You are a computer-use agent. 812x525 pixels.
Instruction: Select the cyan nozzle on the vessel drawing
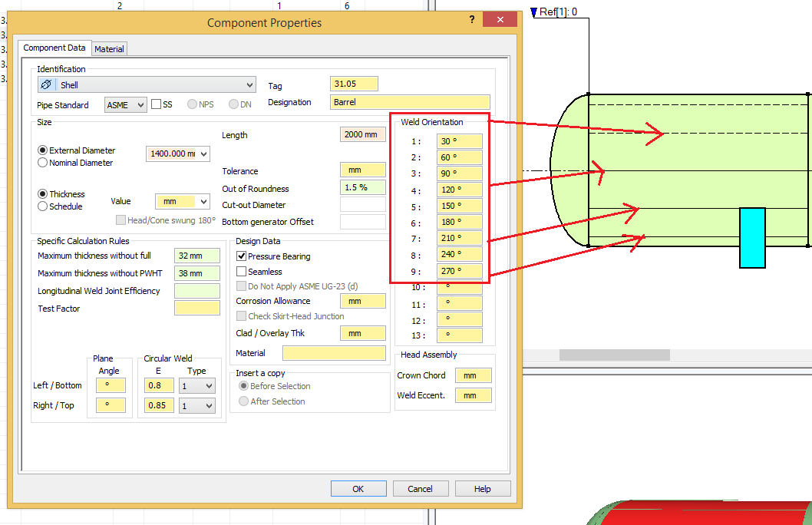(752, 238)
